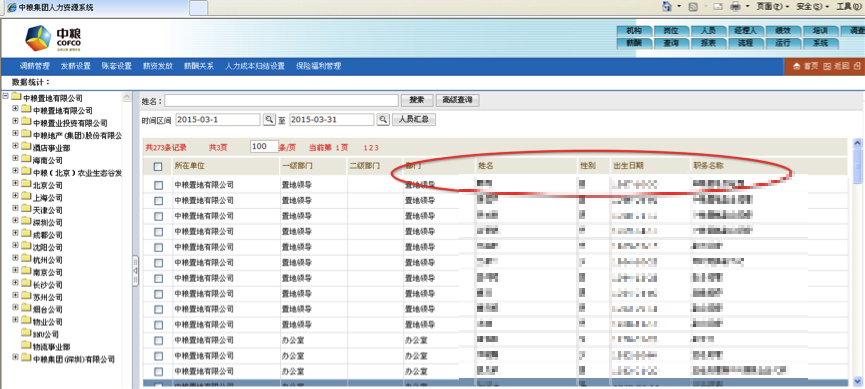Switch to the 岗位 tab
The image size is (865, 389).
(x=671, y=31)
